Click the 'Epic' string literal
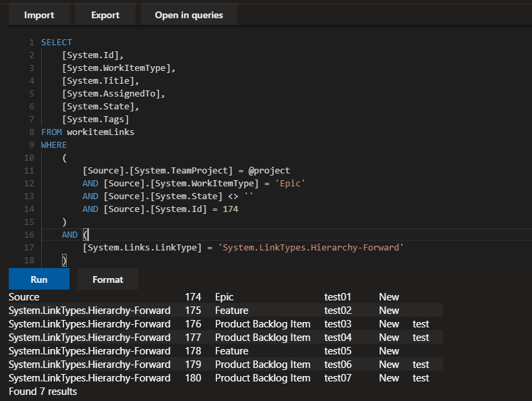This screenshot has height=401, width=532. pyautogui.click(x=290, y=184)
